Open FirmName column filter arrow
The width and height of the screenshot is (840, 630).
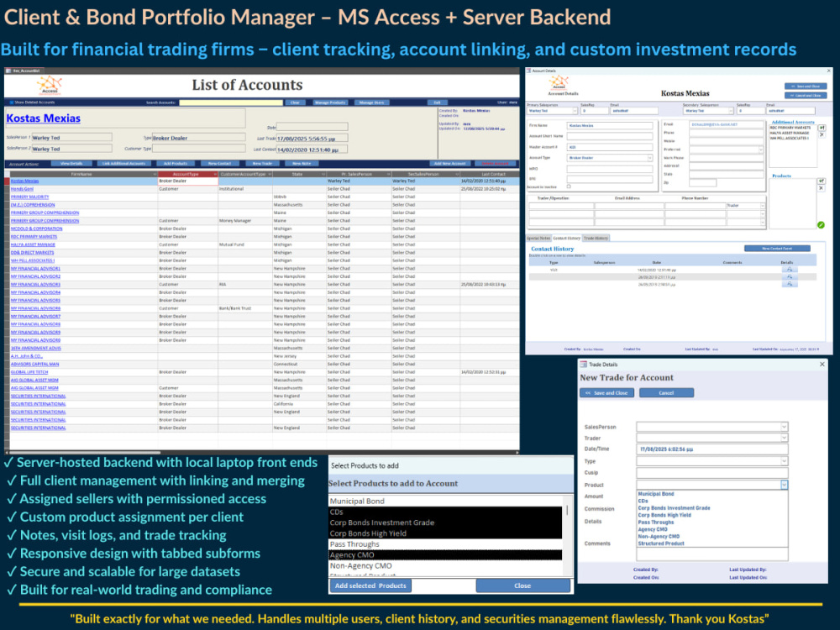pyautogui.click(x=155, y=174)
